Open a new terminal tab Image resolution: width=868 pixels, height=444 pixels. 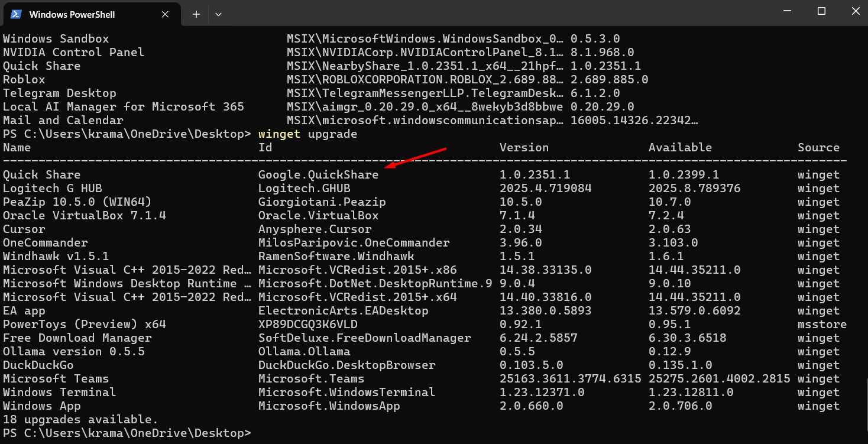click(196, 14)
